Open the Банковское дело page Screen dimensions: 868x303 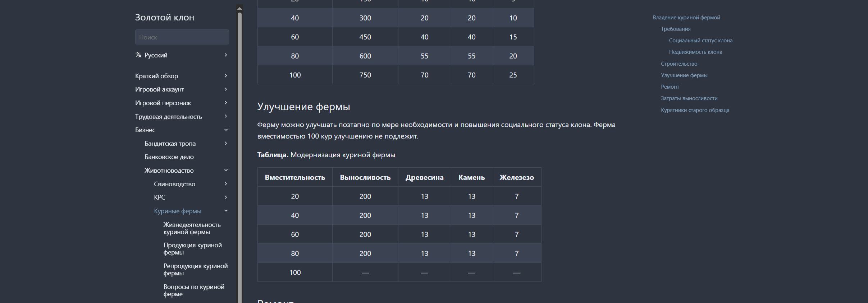click(169, 157)
